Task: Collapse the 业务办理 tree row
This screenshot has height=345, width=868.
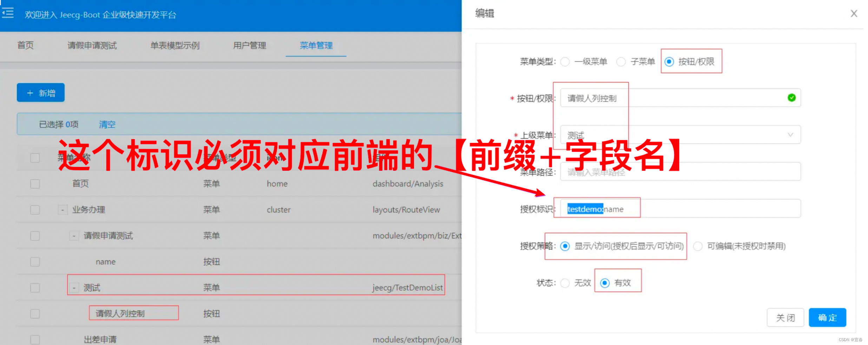Action: (63, 210)
